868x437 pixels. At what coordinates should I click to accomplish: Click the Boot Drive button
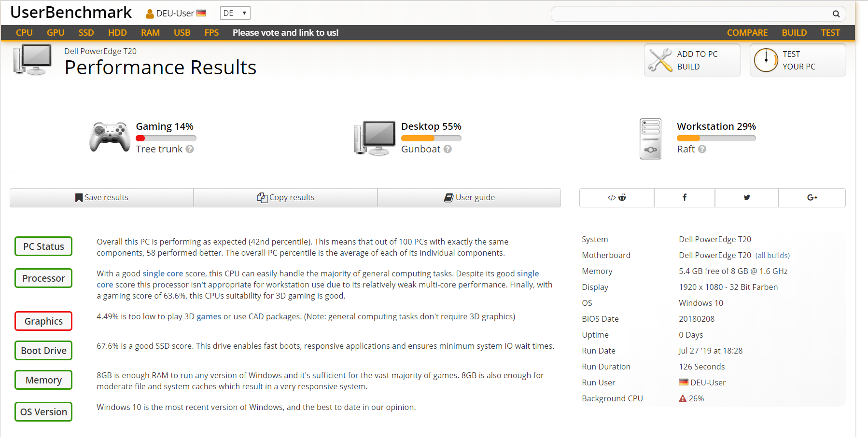43,351
